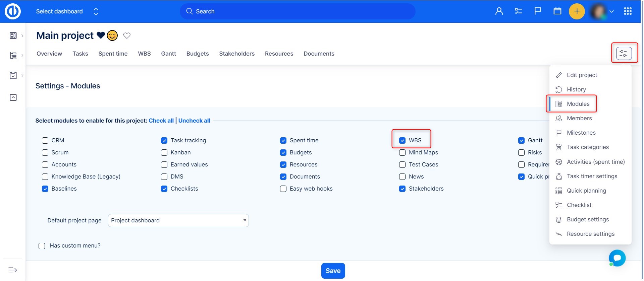This screenshot has height=281, width=644.
Task: Expand the Select dashboard switcher
Action: [96, 11]
